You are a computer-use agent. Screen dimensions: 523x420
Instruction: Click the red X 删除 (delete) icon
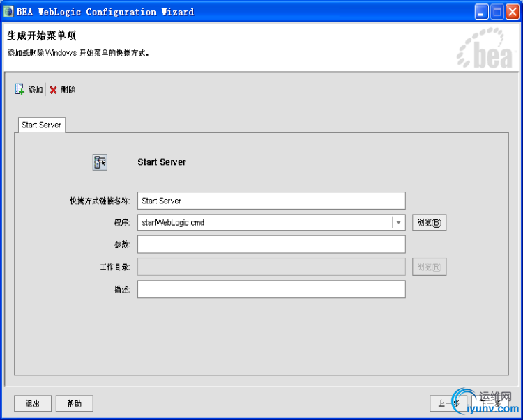(54, 90)
